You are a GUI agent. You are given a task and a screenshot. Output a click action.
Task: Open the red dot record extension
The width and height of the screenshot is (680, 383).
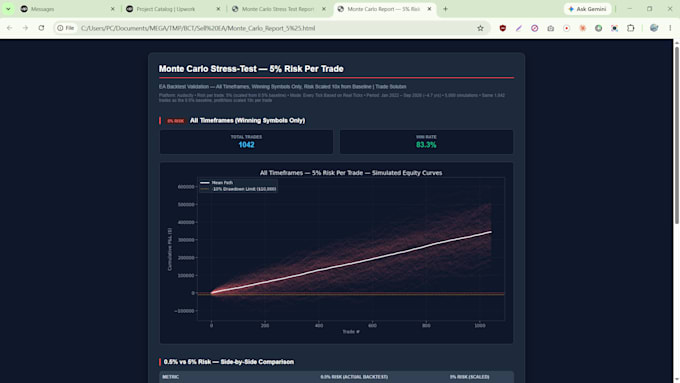[566, 28]
